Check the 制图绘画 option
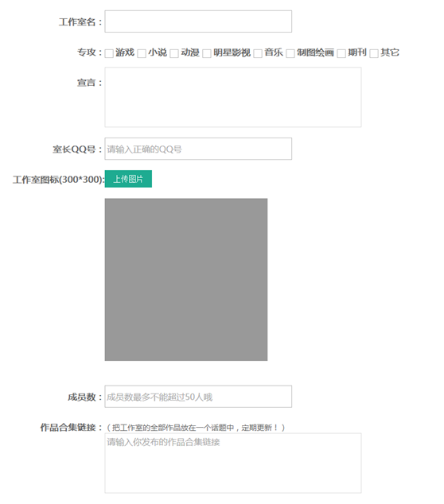This screenshot has height=504, width=444. 290,53
